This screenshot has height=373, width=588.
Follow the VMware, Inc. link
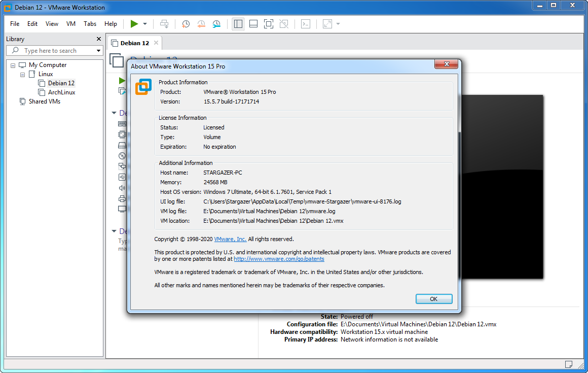pos(230,239)
